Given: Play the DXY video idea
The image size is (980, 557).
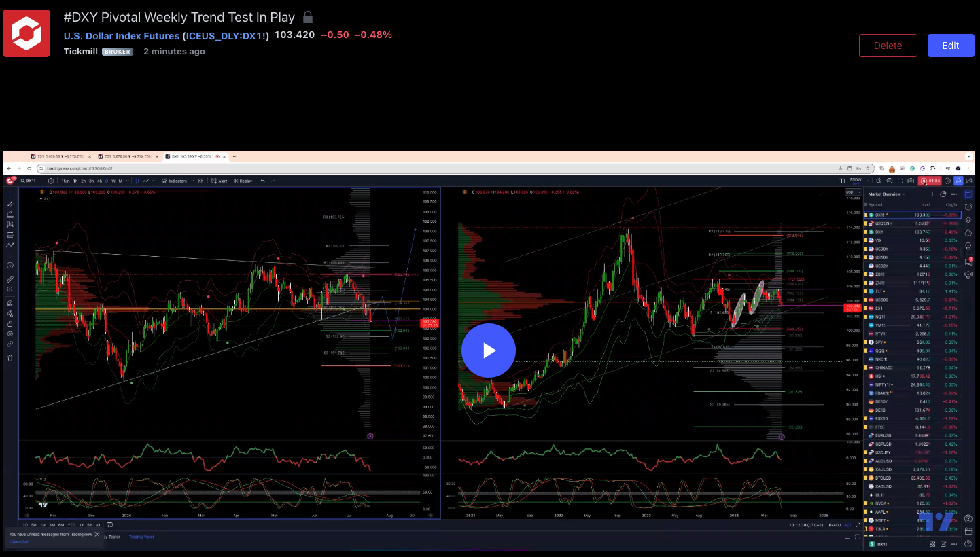Looking at the screenshot, I should [x=489, y=351].
